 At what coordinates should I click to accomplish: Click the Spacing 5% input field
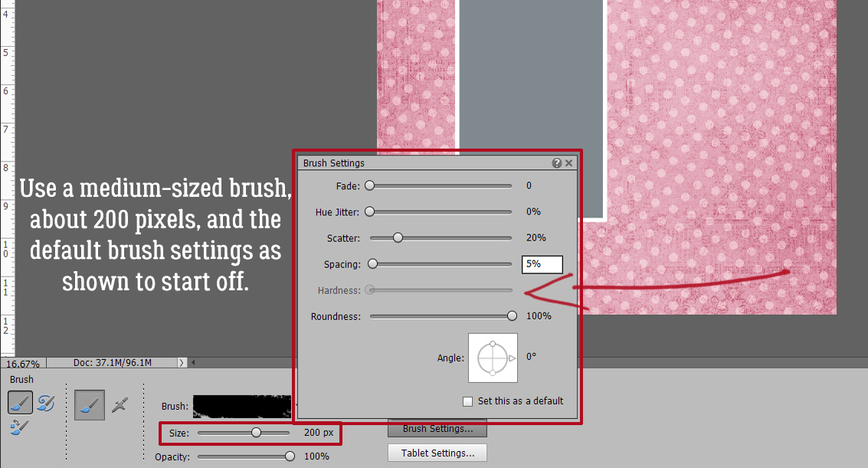(542, 264)
